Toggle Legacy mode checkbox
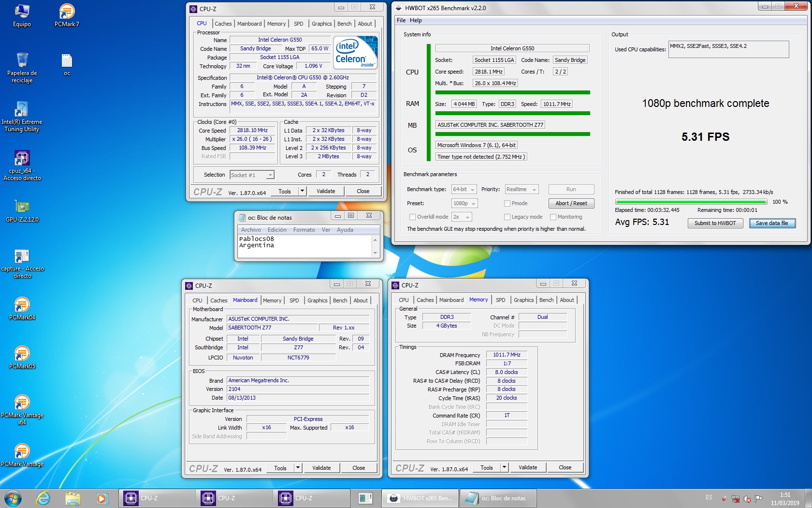The width and height of the screenshot is (812, 508). pos(507,217)
